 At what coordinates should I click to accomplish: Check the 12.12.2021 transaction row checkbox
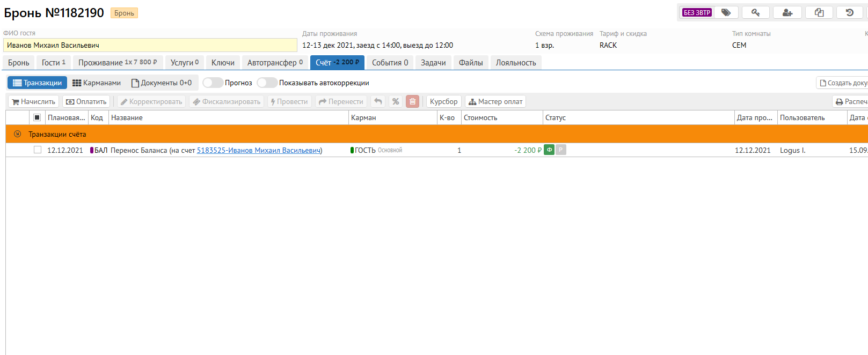click(x=38, y=150)
